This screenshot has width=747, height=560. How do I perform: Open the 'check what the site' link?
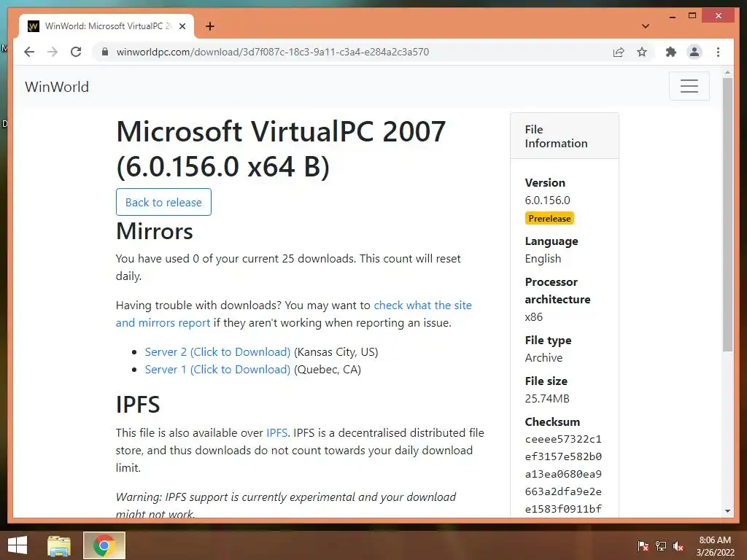(x=422, y=306)
